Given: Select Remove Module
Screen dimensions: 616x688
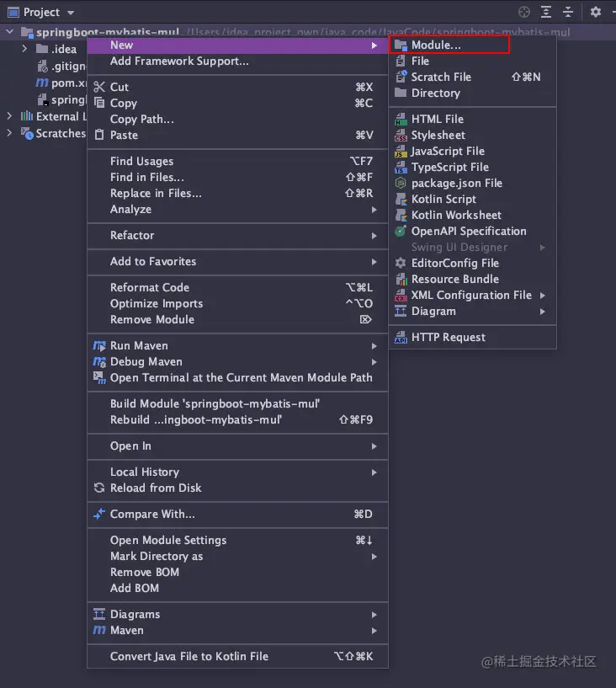Looking at the screenshot, I should (x=237, y=319).
